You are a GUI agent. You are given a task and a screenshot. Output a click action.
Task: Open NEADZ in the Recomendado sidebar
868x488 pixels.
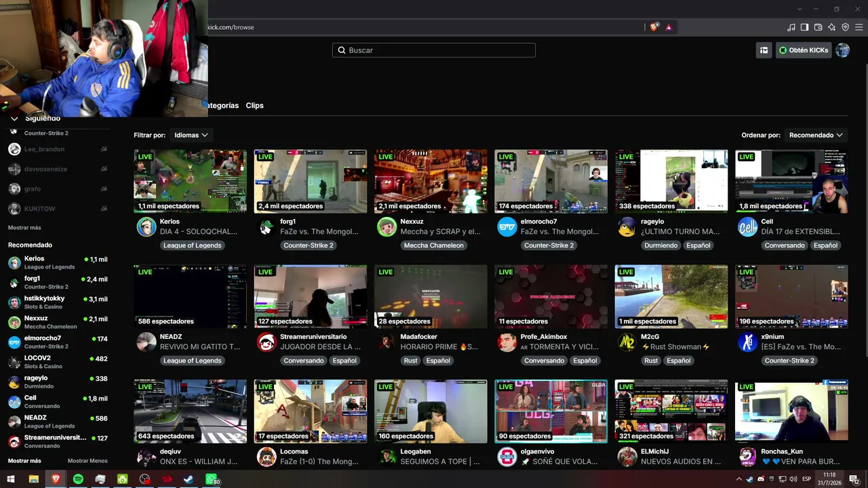(x=58, y=422)
